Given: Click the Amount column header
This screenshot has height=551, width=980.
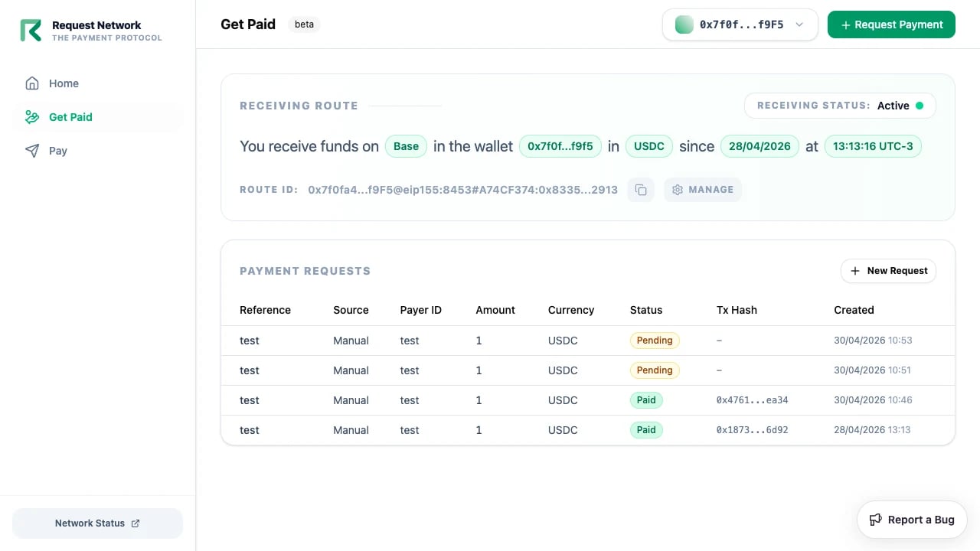Looking at the screenshot, I should [495, 310].
